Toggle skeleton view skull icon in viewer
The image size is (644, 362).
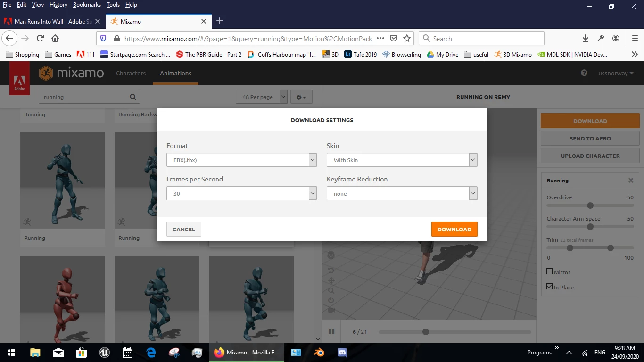[331, 255]
